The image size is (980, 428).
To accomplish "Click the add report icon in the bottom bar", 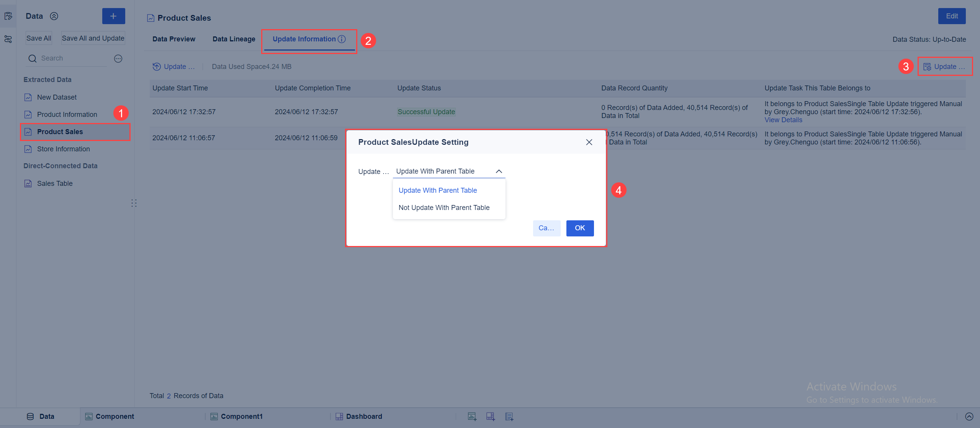I will pyautogui.click(x=509, y=417).
